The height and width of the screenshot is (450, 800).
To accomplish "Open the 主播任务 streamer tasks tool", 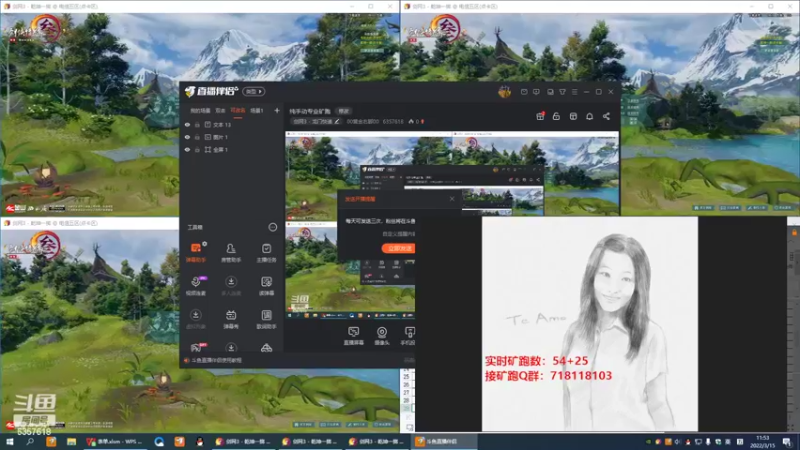I will point(266,253).
